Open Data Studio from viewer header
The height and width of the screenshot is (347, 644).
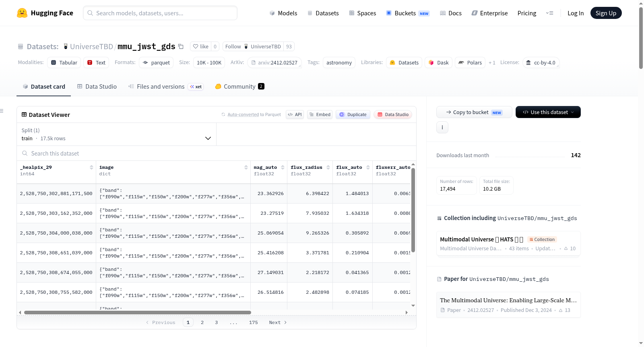point(393,114)
